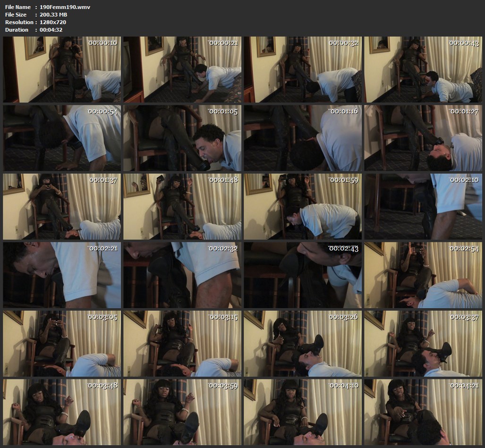Pick the preview at 00:02:10
Screen dimensions: 485x448
click(x=423, y=207)
